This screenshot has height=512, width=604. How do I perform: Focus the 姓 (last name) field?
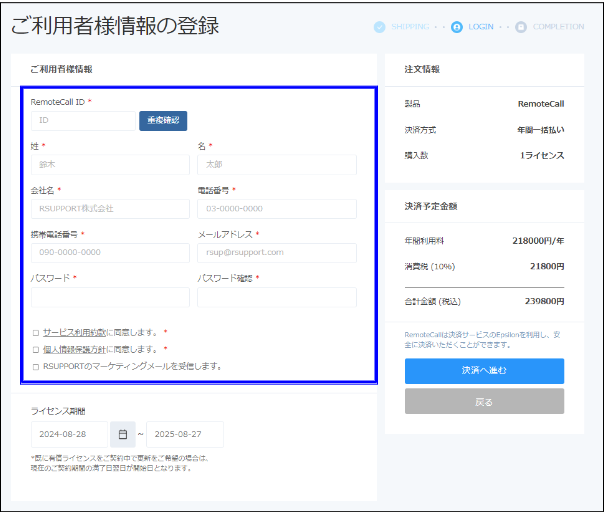click(x=109, y=164)
